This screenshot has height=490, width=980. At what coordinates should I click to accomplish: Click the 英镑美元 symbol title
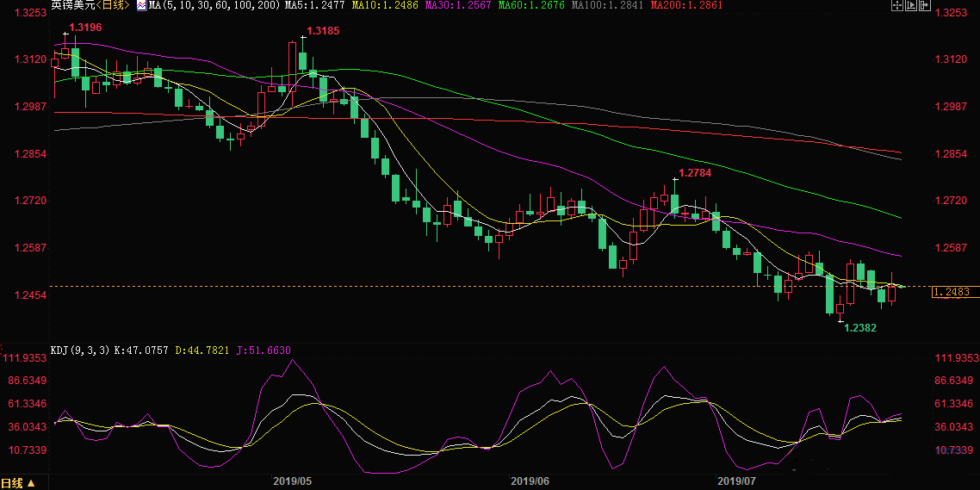tap(69, 5)
